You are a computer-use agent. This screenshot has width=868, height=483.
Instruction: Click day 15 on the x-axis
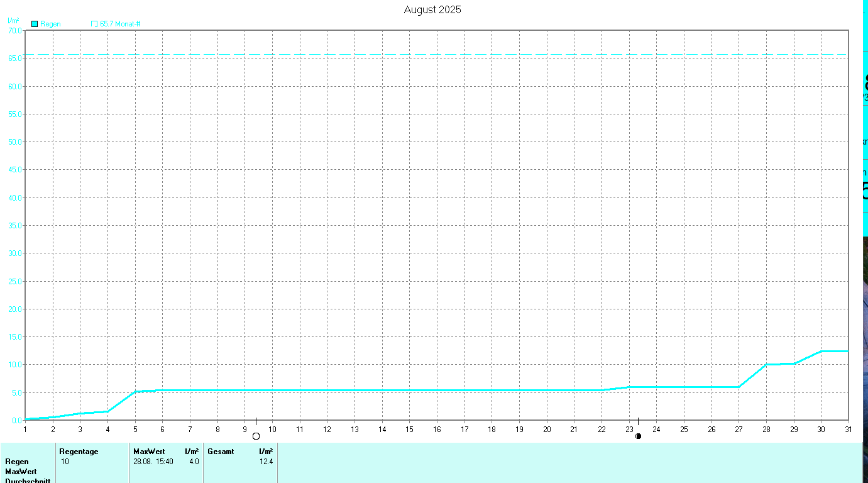[x=409, y=430]
